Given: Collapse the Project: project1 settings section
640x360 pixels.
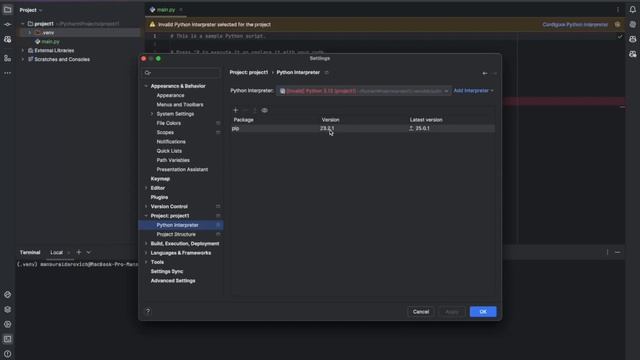Looking at the screenshot, I should click(146, 216).
